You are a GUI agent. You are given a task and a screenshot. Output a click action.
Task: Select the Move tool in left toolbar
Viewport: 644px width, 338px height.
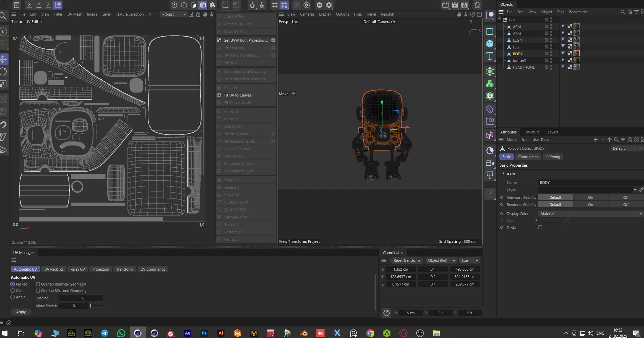(x=3, y=59)
